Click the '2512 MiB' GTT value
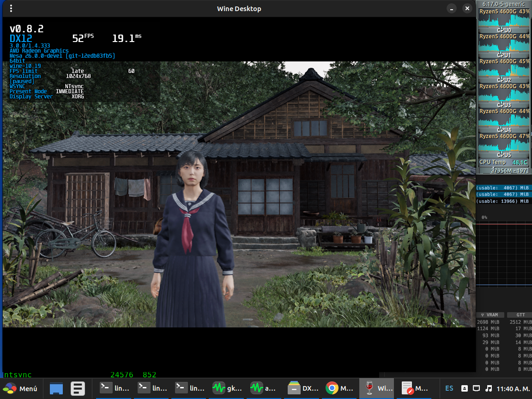 click(520, 322)
